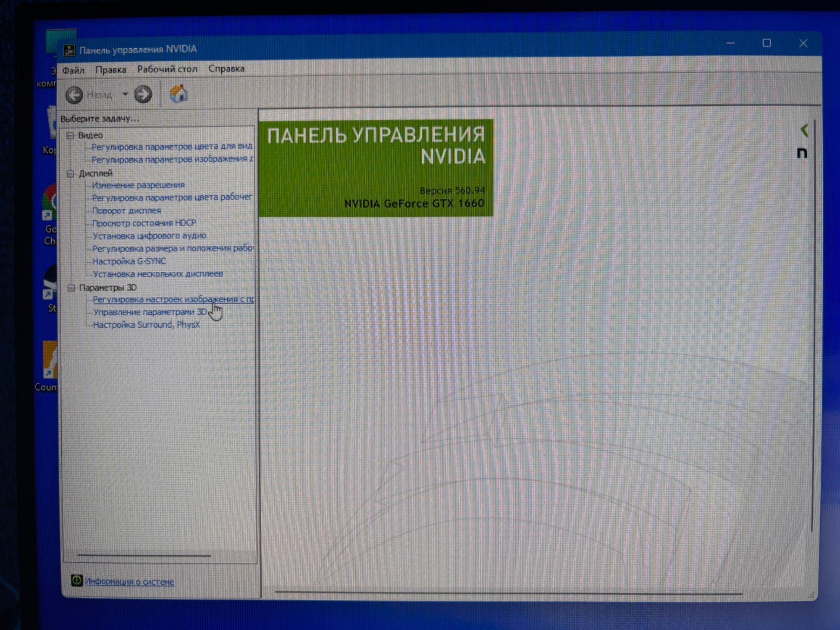840x630 pixels.
Task: Click the main pane vertical scrollbar
Action: (x=814, y=325)
